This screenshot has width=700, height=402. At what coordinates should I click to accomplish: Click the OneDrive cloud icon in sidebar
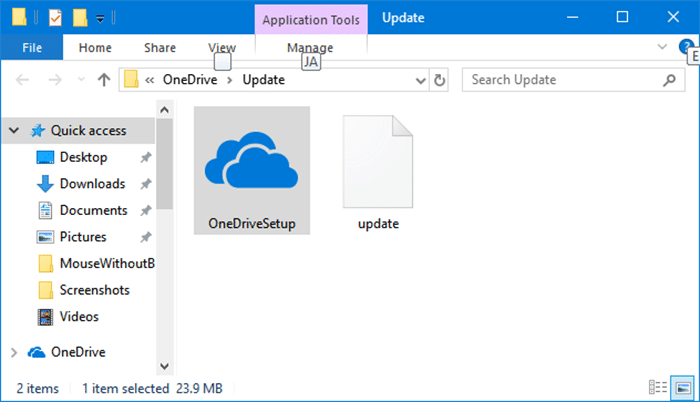[x=37, y=352]
